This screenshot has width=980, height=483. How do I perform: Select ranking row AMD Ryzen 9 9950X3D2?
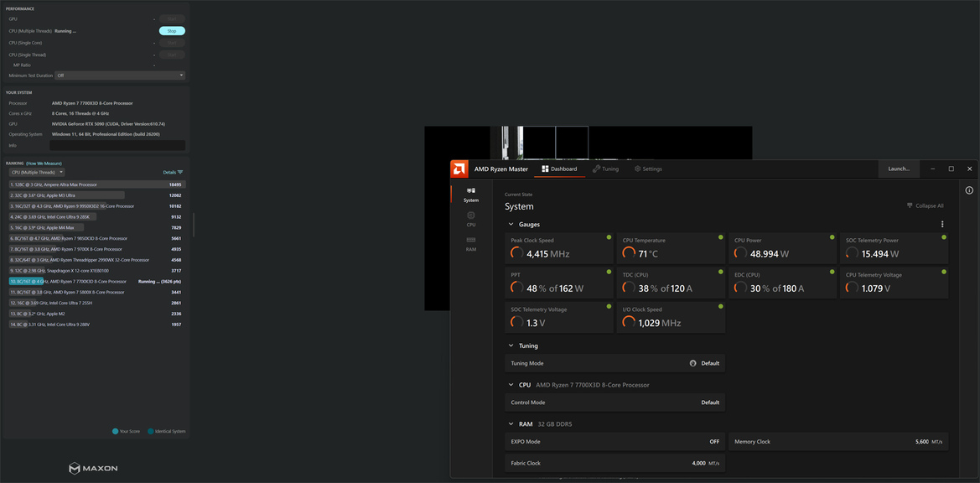click(x=97, y=205)
